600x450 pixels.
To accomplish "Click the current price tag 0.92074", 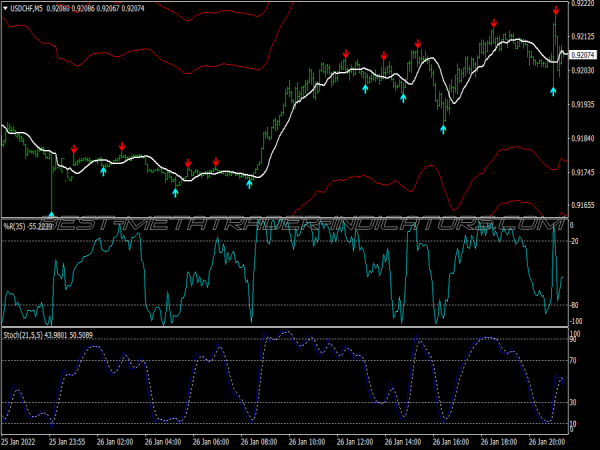I will point(584,54).
